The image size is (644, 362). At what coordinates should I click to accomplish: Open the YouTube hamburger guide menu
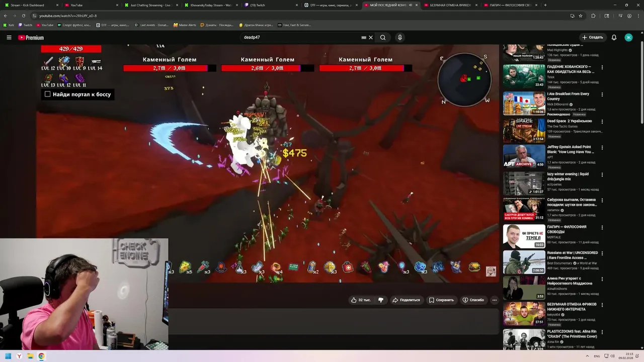(9, 37)
